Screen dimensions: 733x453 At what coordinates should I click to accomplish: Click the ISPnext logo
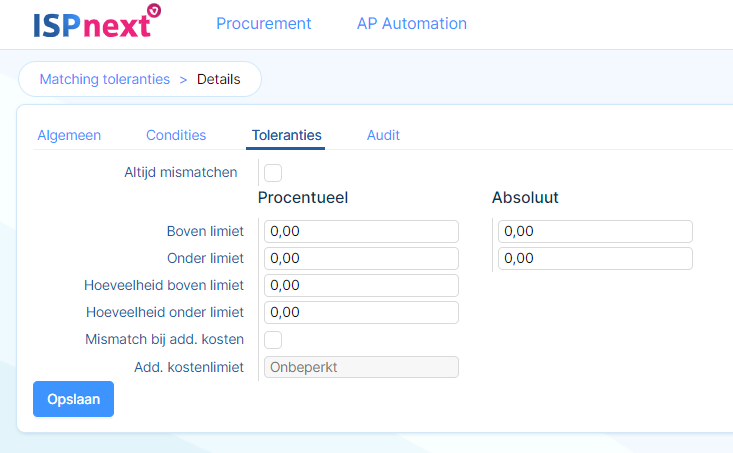[97, 22]
